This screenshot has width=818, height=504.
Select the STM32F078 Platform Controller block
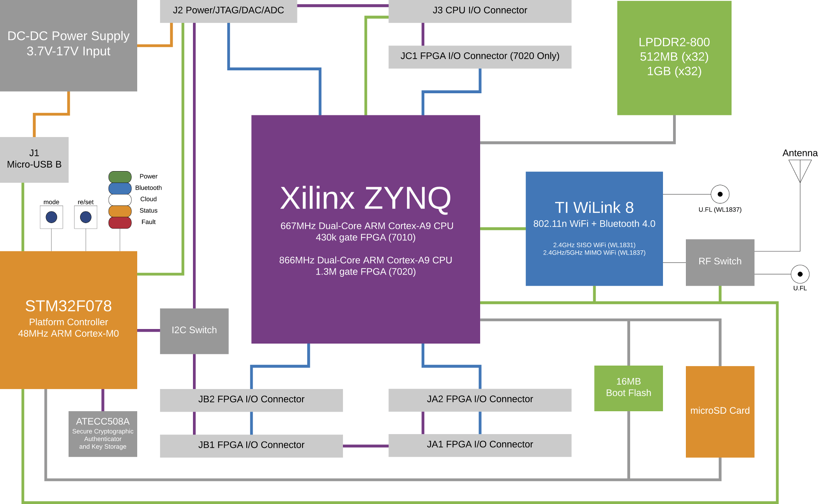click(x=69, y=320)
